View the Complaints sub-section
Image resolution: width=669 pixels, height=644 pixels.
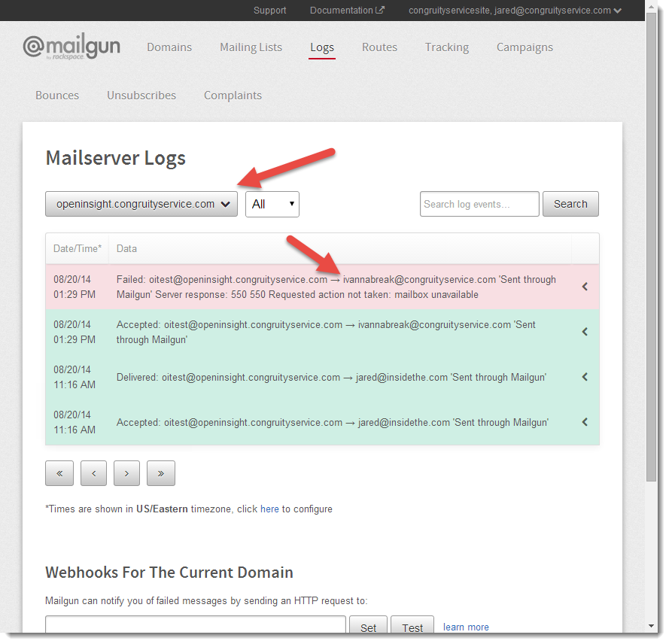(233, 95)
